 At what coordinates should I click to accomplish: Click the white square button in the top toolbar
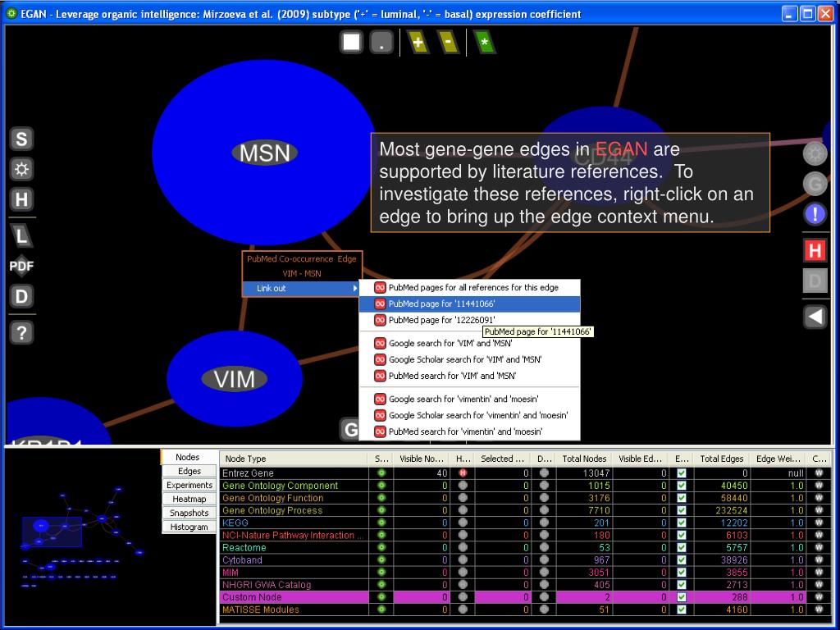(351, 42)
